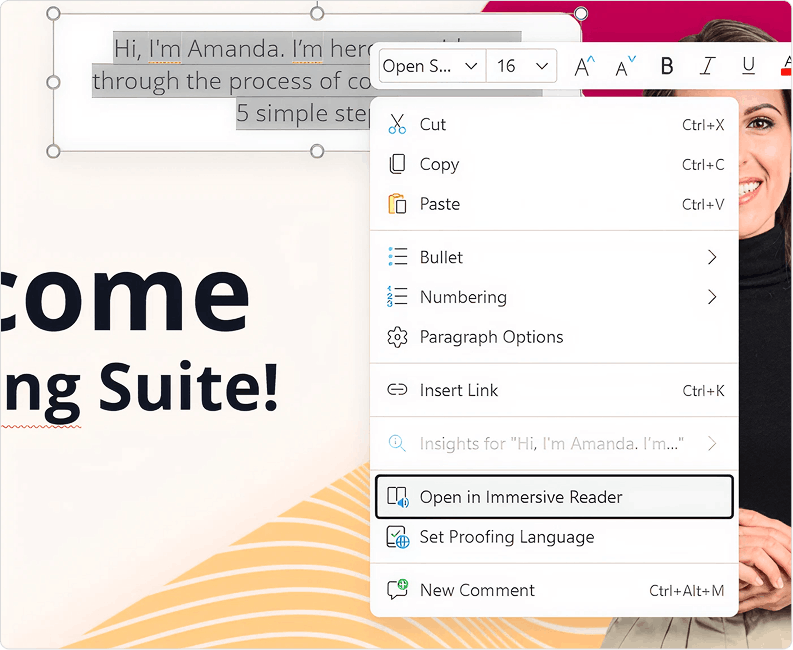Click the Insert Link chain icon

pos(397,390)
